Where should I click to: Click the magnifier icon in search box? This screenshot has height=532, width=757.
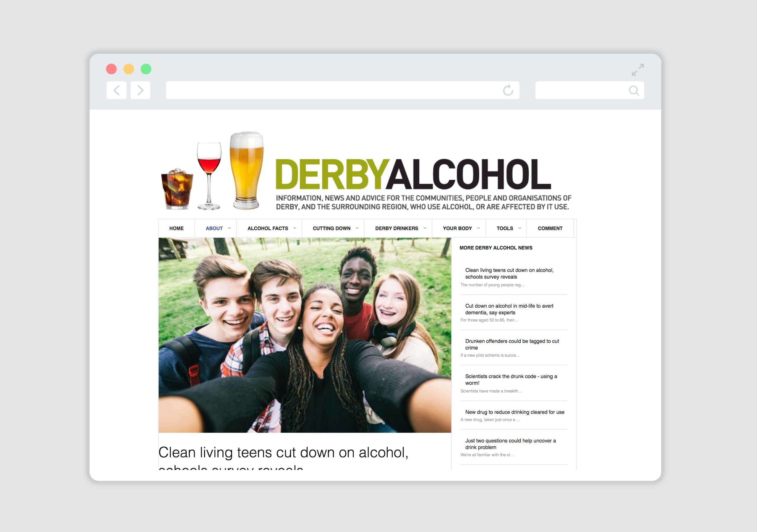[x=633, y=90]
